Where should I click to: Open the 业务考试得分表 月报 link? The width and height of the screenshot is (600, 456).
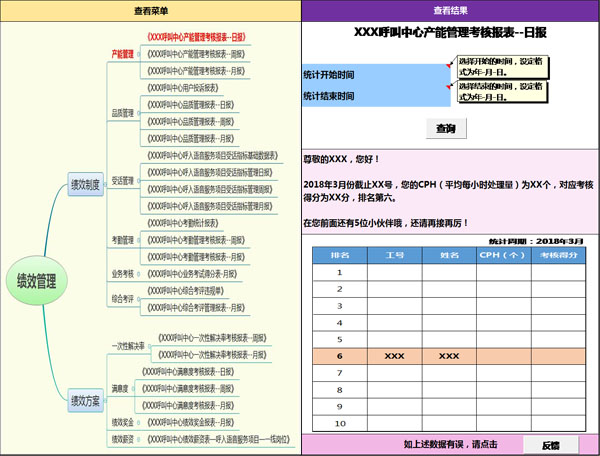point(192,273)
